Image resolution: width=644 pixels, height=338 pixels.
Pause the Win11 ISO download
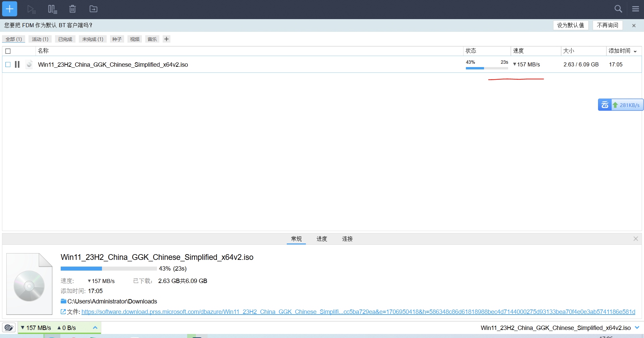pyautogui.click(x=17, y=64)
